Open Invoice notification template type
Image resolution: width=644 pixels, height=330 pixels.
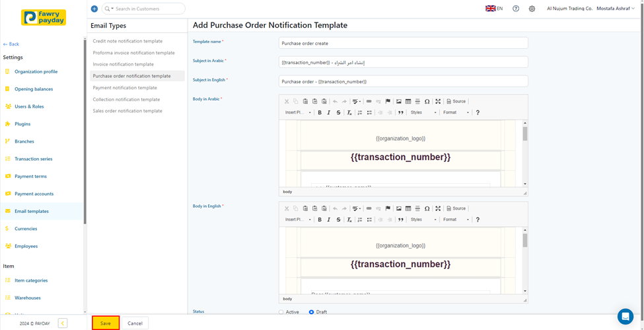click(124, 64)
